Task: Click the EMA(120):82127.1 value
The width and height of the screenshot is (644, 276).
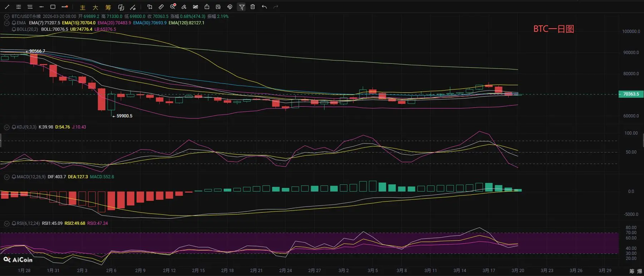Action: tap(187, 23)
